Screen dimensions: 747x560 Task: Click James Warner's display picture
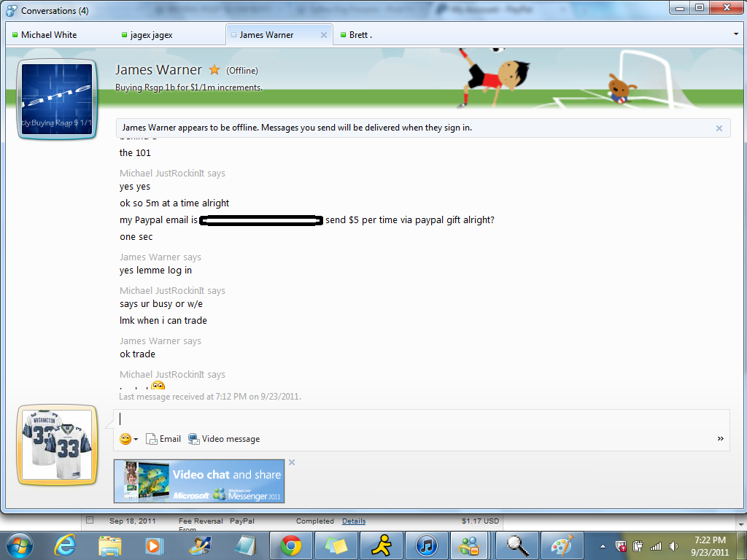point(57,99)
